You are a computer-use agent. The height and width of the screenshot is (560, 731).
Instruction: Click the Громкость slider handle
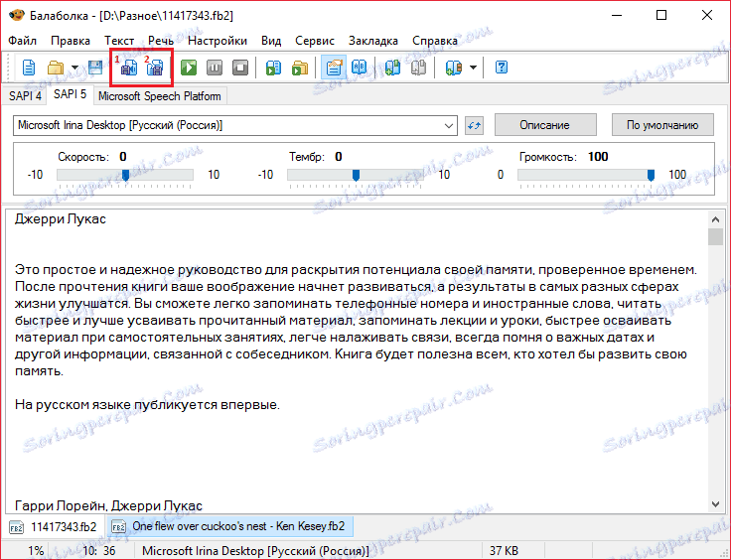[651, 175]
